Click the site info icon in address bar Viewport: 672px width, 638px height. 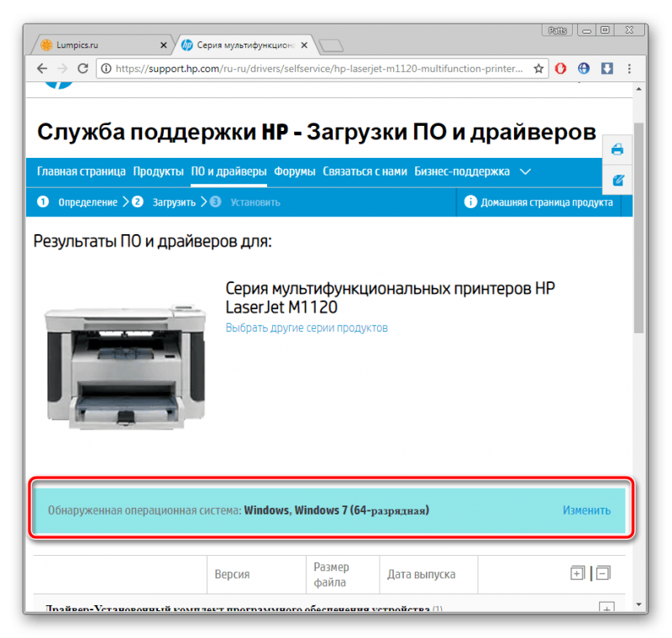point(106,69)
